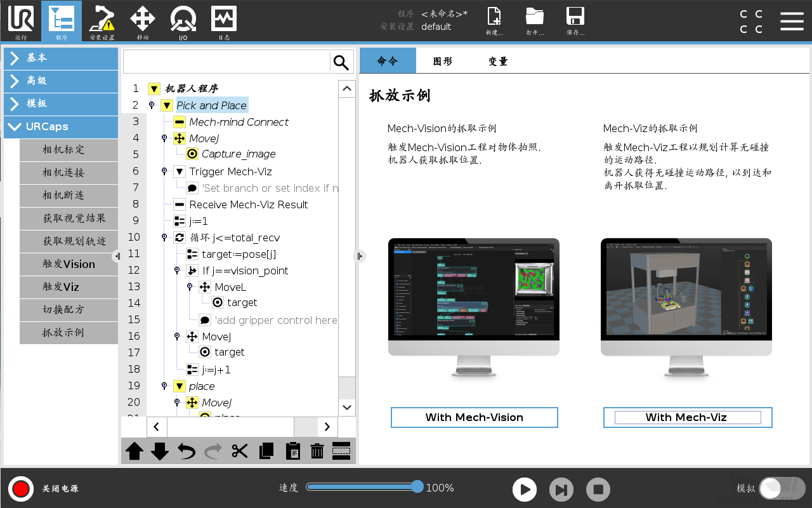Expand the 高级 category
Image resolution: width=812 pixels, height=508 pixels.
pos(61,81)
